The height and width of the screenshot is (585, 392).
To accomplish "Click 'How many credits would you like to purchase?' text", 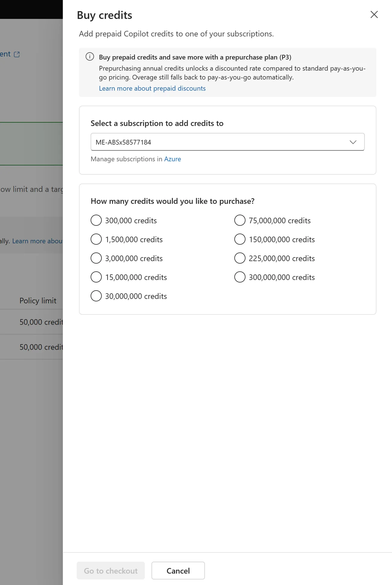I will pos(172,201).
